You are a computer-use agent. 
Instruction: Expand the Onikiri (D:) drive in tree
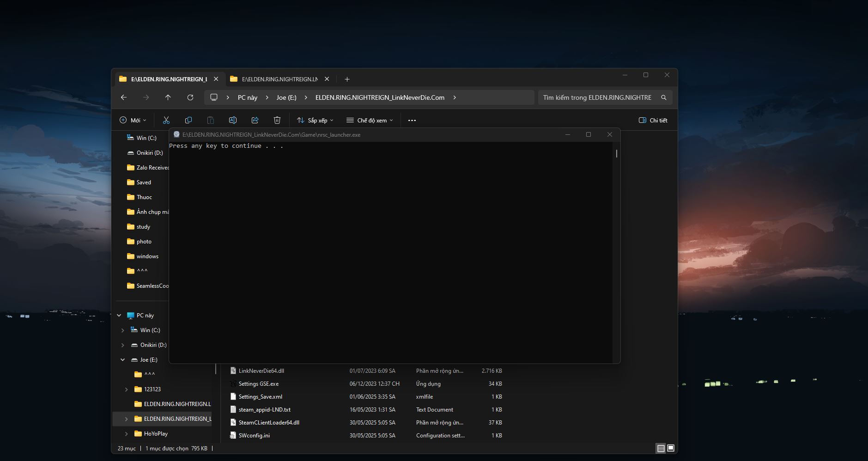coord(123,345)
